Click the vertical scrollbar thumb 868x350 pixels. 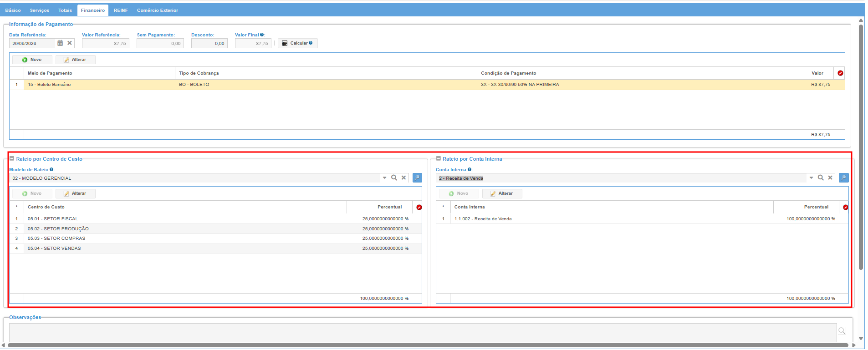pyautogui.click(x=861, y=147)
